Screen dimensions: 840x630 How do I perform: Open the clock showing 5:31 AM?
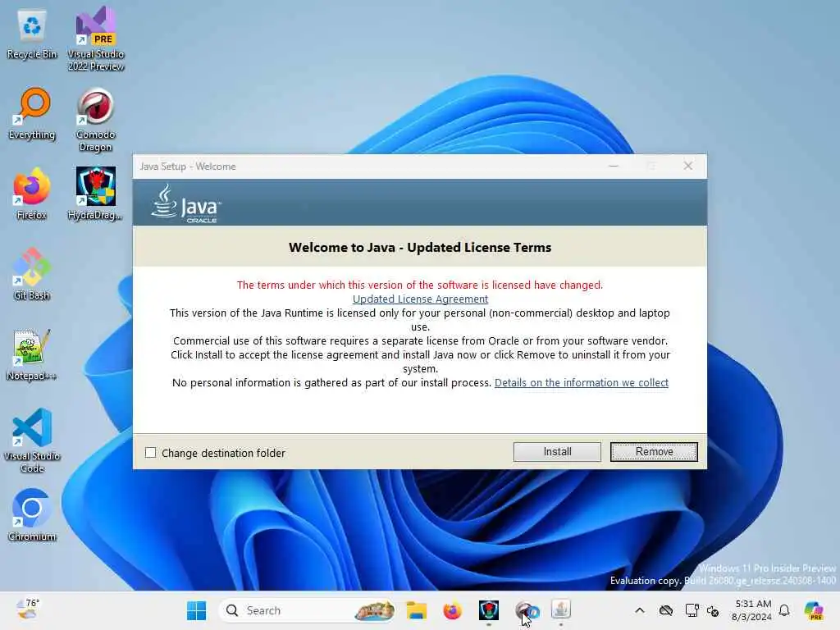(x=752, y=610)
